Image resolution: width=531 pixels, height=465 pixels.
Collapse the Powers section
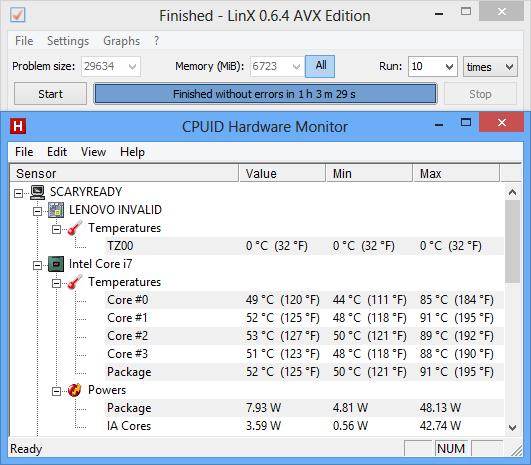coord(56,392)
